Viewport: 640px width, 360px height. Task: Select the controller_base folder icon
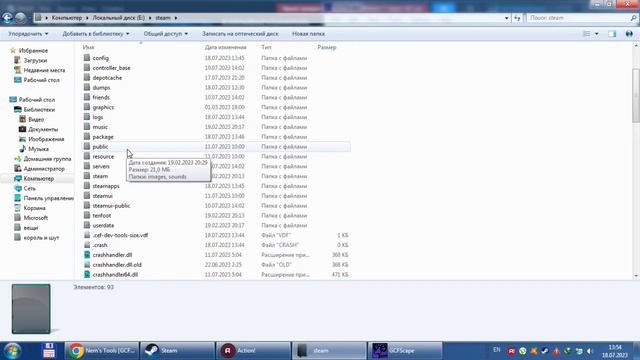point(87,68)
